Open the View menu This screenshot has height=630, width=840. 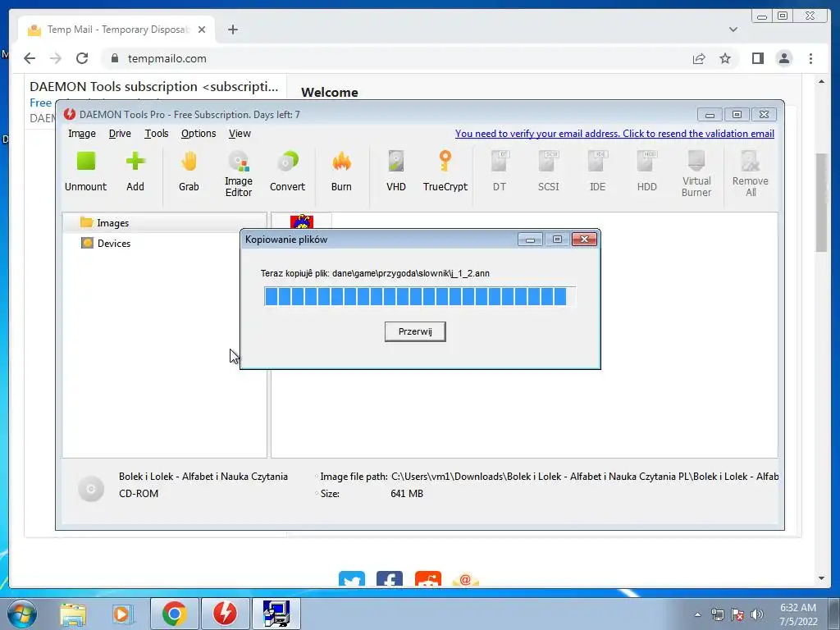[240, 134]
